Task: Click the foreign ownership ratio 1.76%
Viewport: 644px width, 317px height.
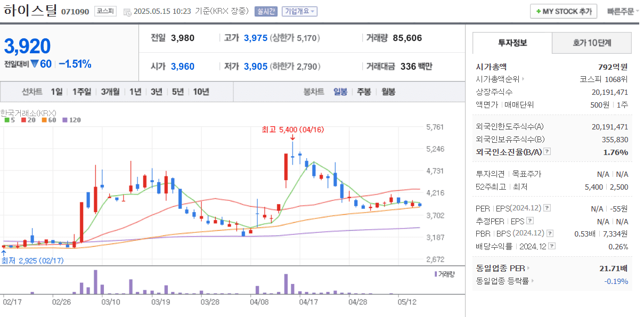Action: coord(616,152)
